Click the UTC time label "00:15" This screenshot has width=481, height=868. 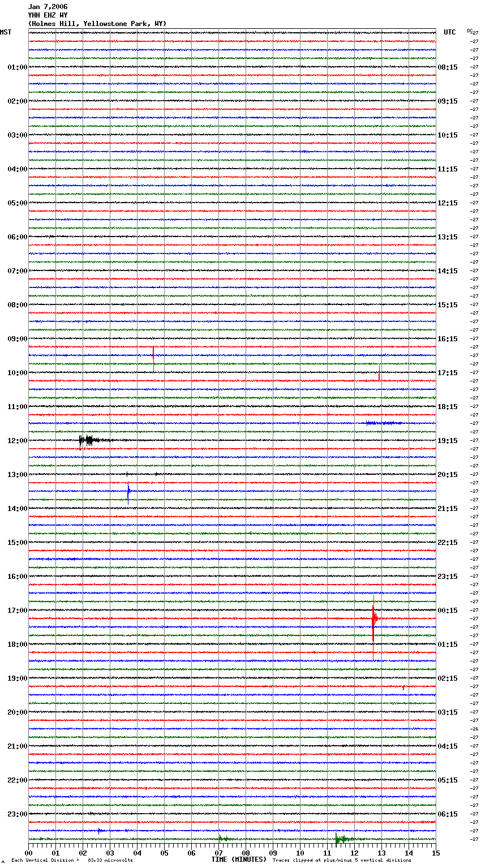(448, 611)
